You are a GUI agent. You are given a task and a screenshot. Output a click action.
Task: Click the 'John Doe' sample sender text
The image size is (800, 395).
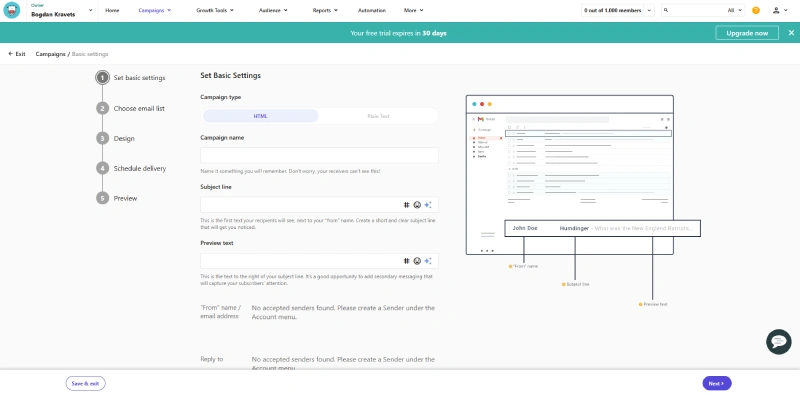pyautogui.click(x=525, y=228)
